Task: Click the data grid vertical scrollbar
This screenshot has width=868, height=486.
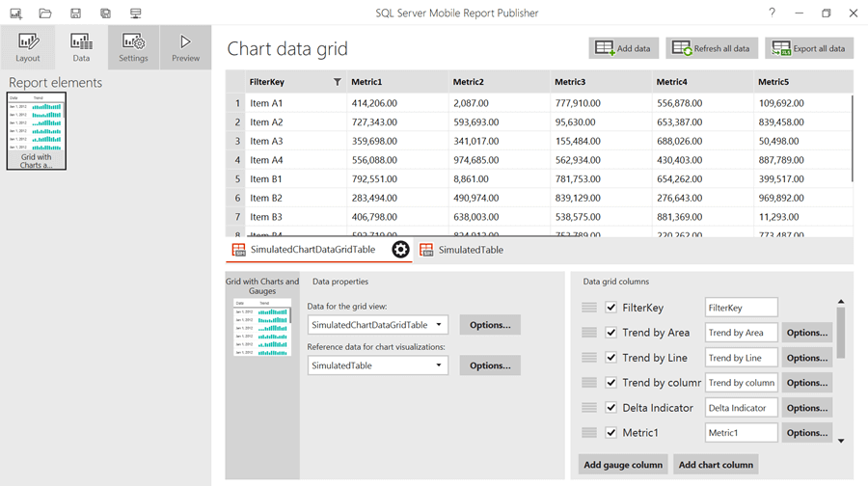Action: coord(852,139)
